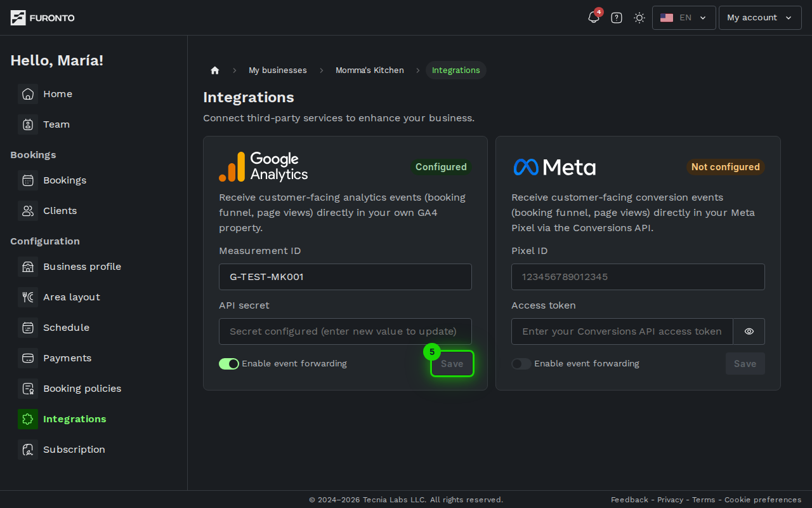Click the Home sidebar icon
812x508 pixels.
coord(28,94)
